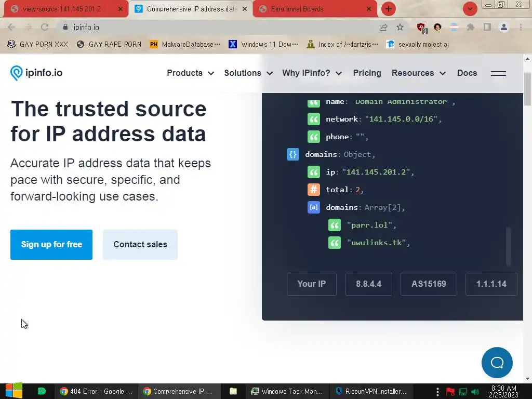Open Windows 11 Dow... bookmark
Viewport: 532px width, 399px height.
click(263, 44)
